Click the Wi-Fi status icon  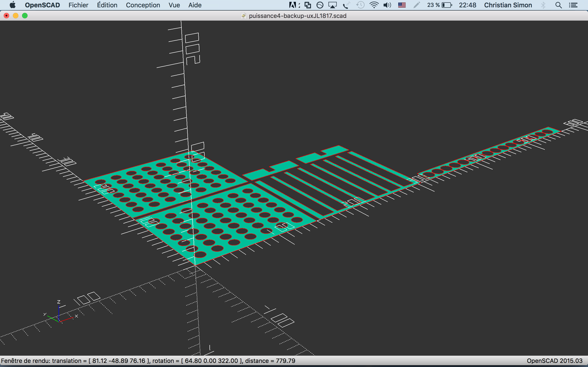[x=374, y=5]
